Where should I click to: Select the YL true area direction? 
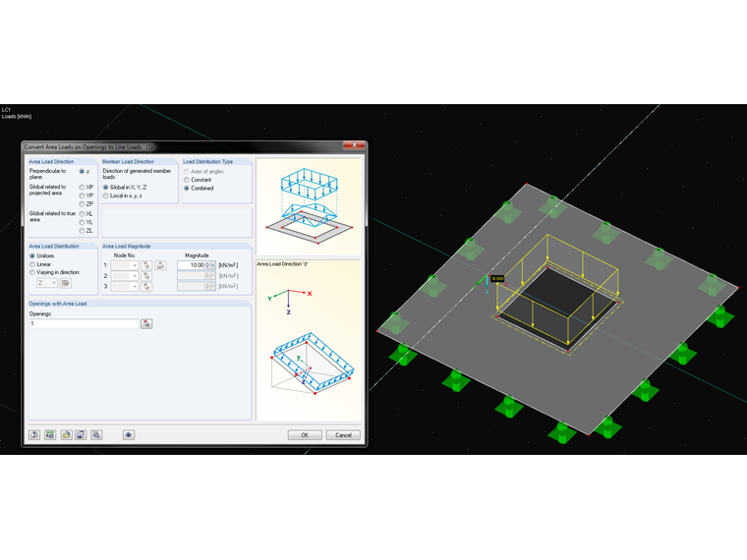click(x=82, y=222)
